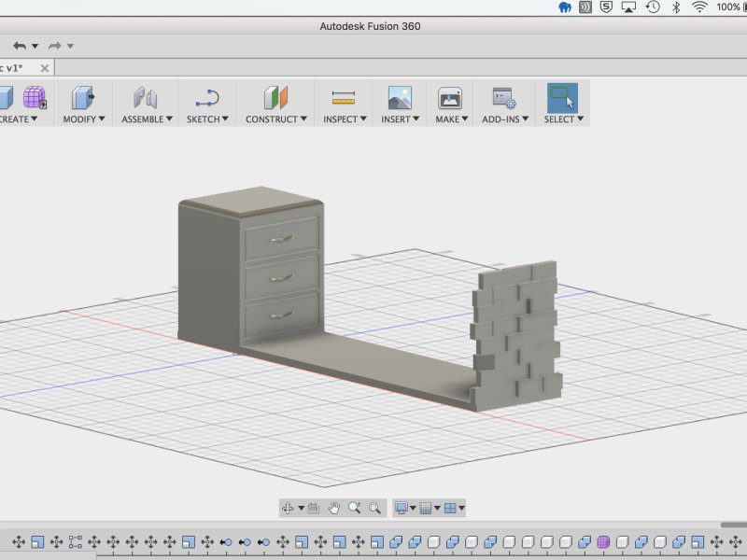The height and width of the screenshot is (560, 747).
Task: Expand the redo history dropdown arrow
Action: 70,46
